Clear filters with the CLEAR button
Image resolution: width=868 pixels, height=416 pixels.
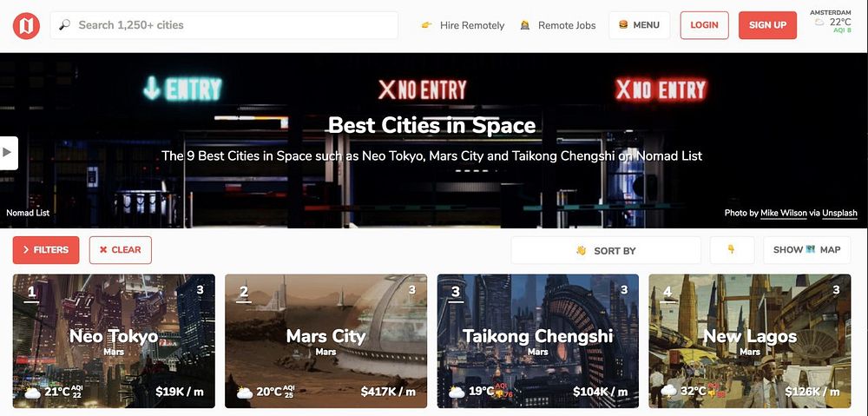pyautogui.click(x=120, y=250)
